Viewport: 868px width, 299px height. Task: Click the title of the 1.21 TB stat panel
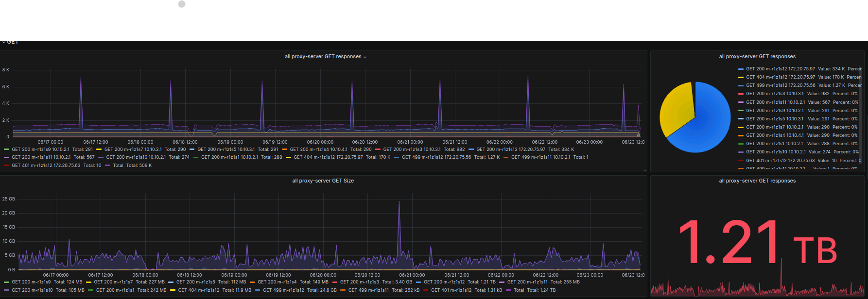757,181
